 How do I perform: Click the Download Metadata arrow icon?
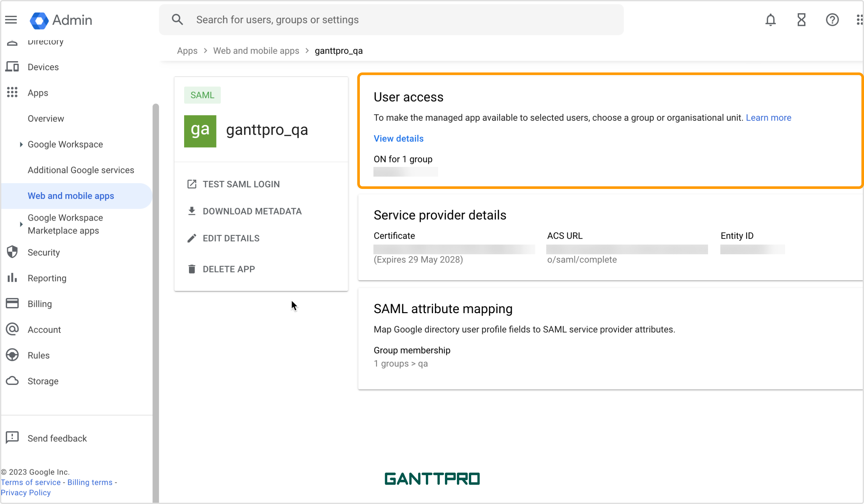(192, 211)
